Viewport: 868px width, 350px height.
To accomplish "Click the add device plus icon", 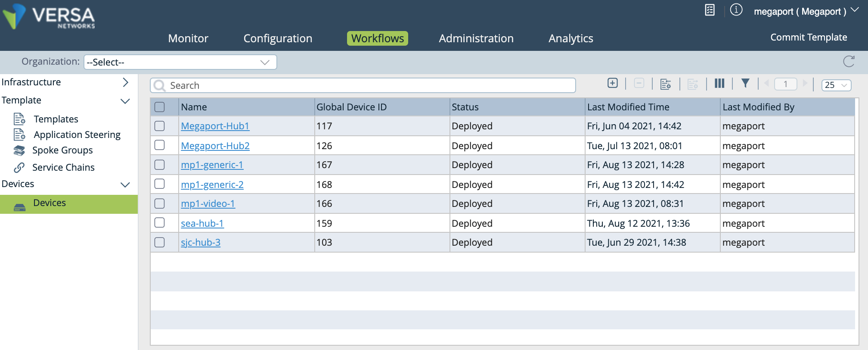I will point(612,83).
